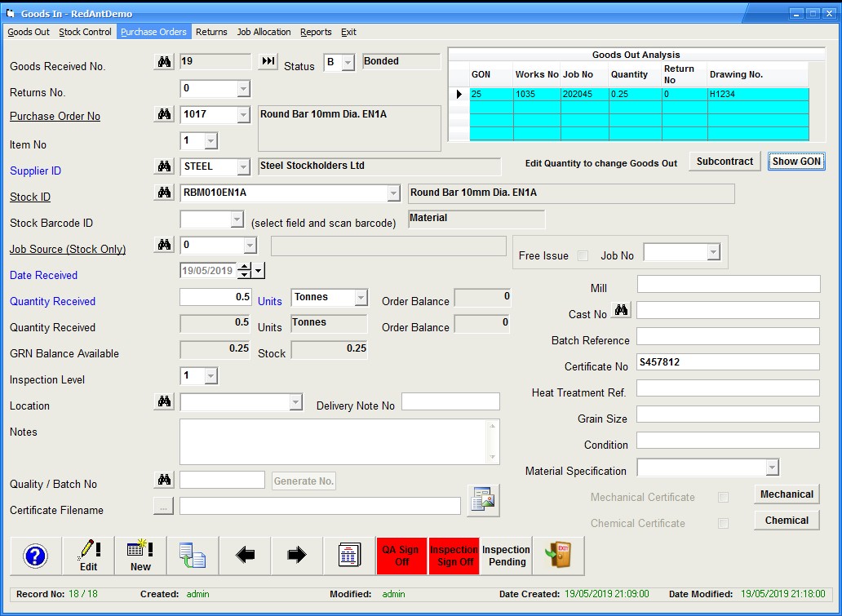Expand the Units dropdown showing Tonnes
This screenshot has height=616, width=842.
[361, 298]
